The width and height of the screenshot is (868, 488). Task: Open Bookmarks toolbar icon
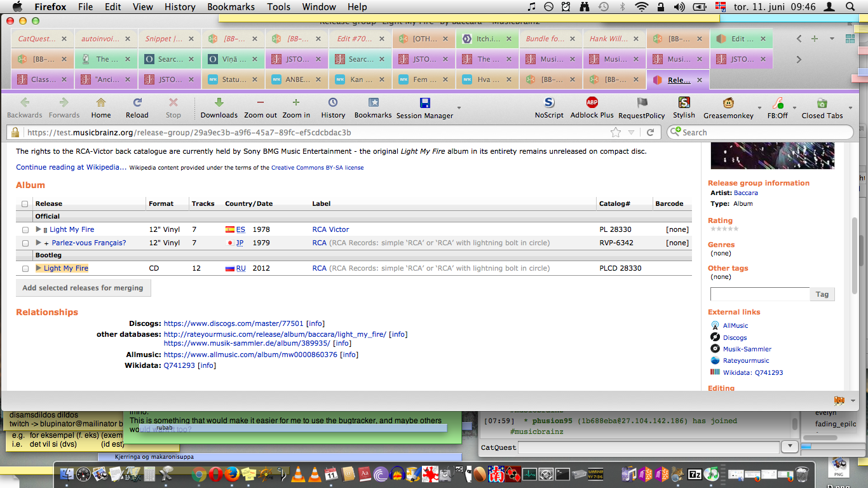[373, 102]
